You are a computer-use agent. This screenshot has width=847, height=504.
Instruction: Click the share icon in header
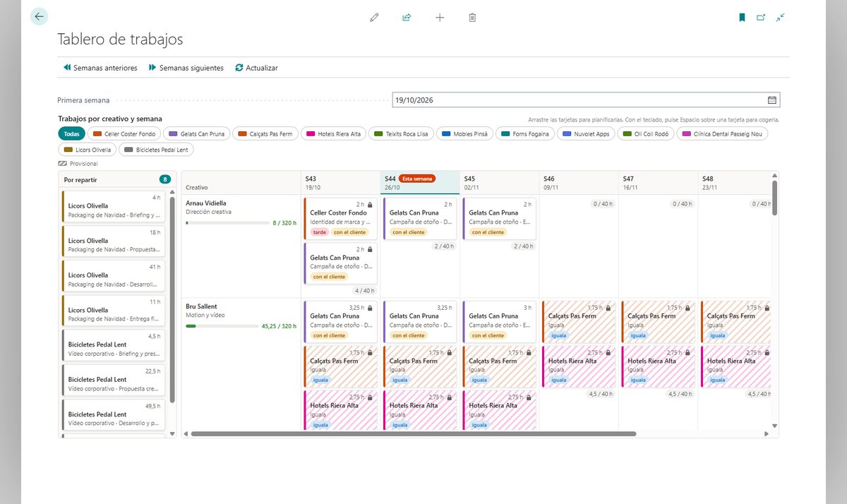(407, 17)
